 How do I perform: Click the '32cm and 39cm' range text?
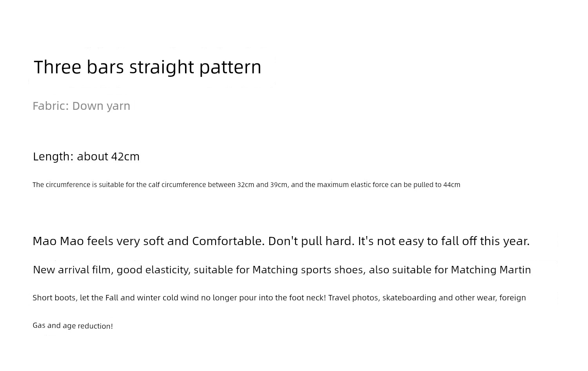(x=262, y=185)
